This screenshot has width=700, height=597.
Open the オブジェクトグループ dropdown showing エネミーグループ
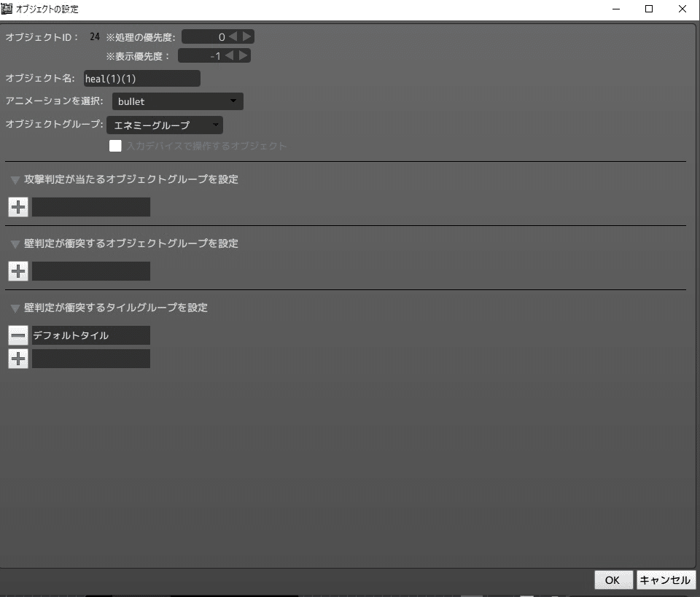coord(165,125)
